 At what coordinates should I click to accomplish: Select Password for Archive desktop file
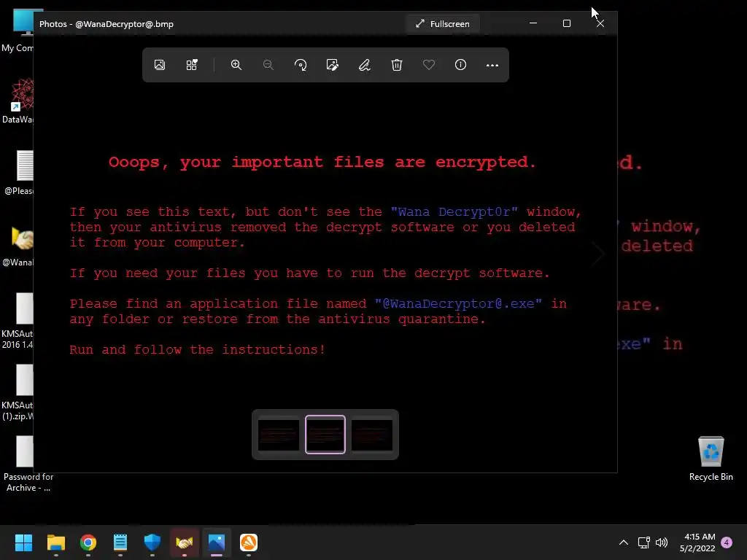(28, 464)
